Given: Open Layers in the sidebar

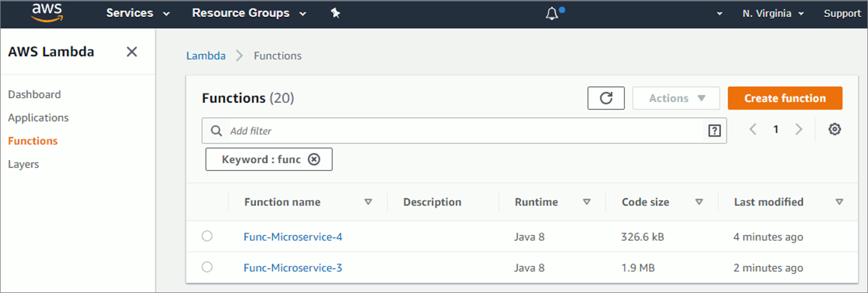Looking at the screenshot, I should (24, 164).
